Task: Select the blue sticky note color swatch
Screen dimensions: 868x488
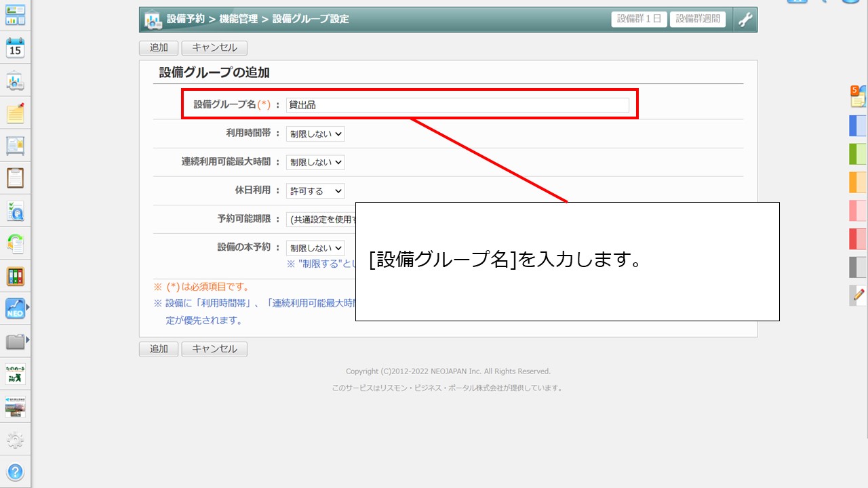Action: [x=858, y=126]
